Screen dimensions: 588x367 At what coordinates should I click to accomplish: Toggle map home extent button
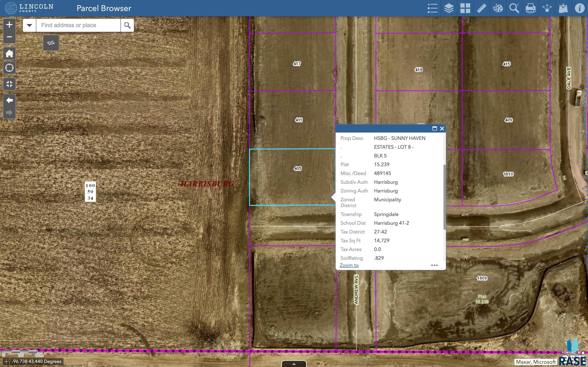(9, 54)
